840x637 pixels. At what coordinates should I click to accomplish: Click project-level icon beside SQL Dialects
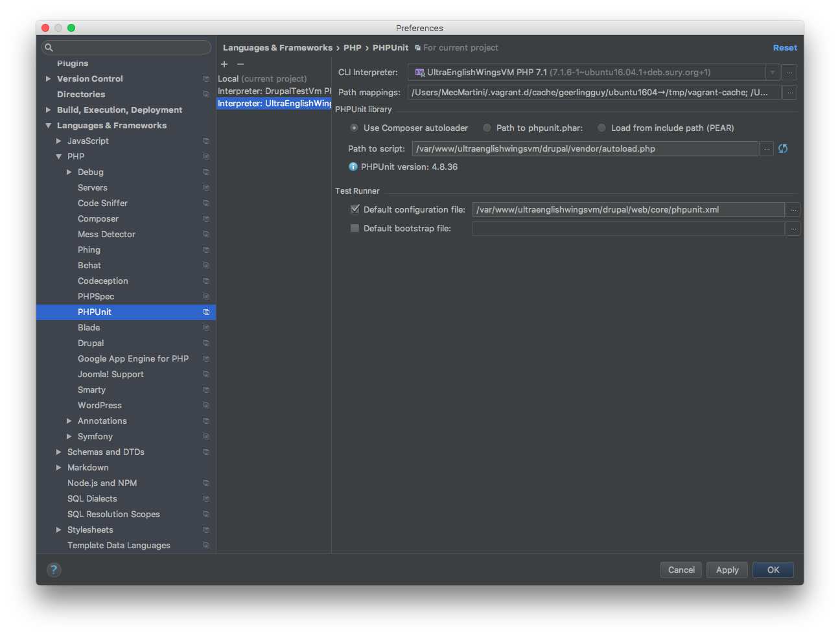206,499
